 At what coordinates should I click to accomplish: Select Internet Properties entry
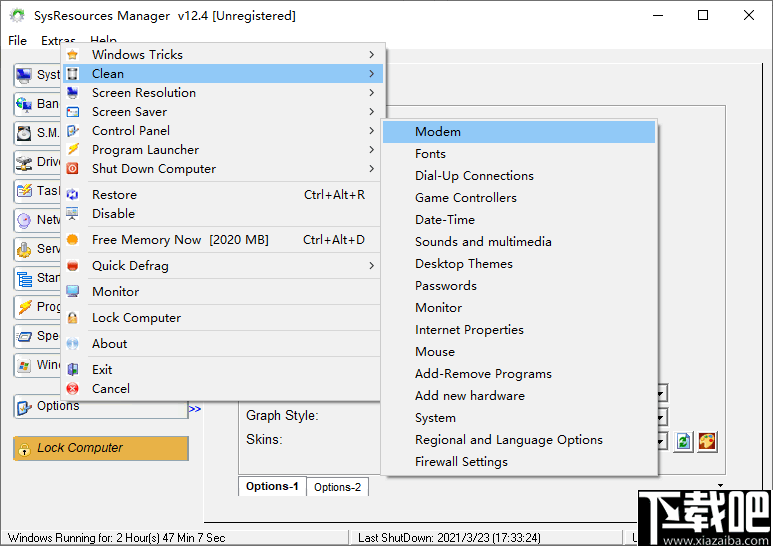pos(519,330)
